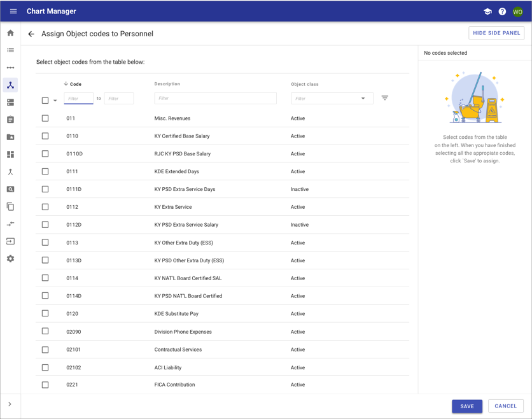The height and width of the screenshot is (419, 532).
Task: Click the SAVE button
Action: point(467,406)
